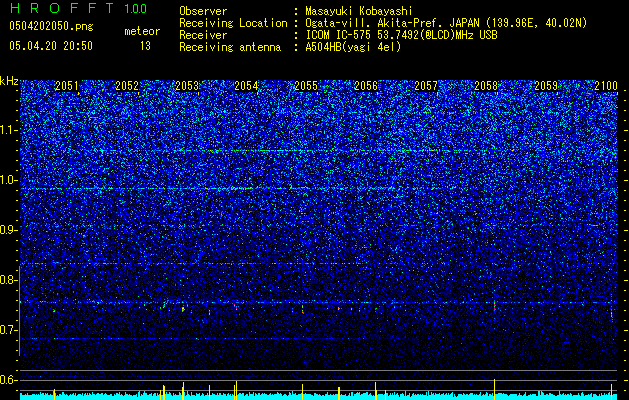Click the word "meteor" above the count
This screenshot has width=629, height=400.
tap(142, 31)
